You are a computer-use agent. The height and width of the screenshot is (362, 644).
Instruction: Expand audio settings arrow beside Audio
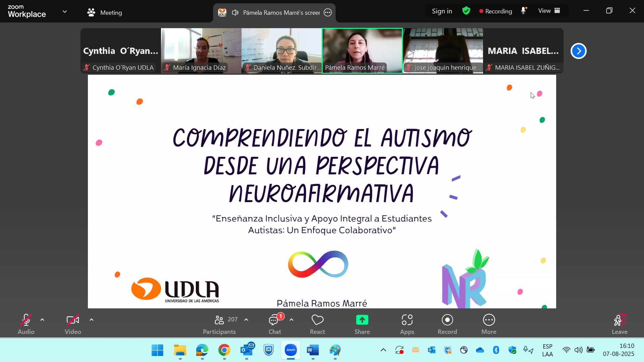tap(42, 320)
